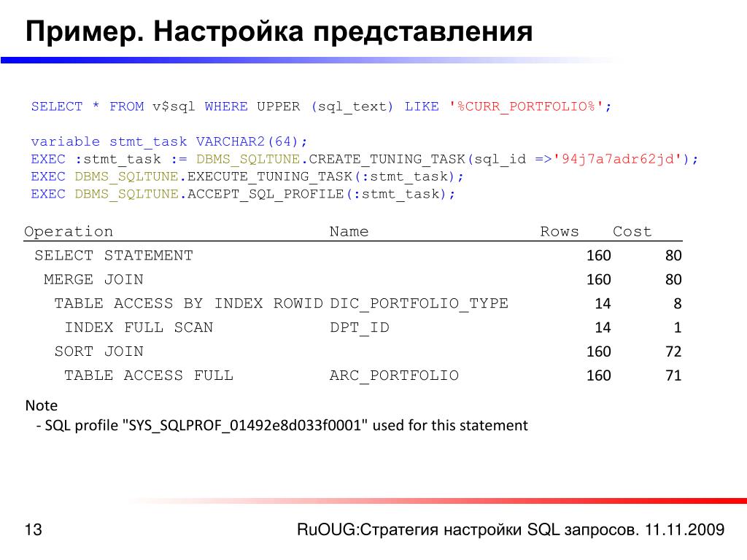Click the "Name" column header
This screenshot has height=560, width=747.
pos(349,231)
